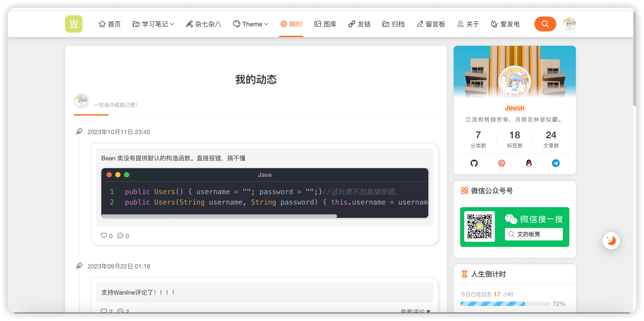Image resolution: width=644 pixels, height=321 pixels.
Task: Click the author avatar under 我的动态
Action: [81, 101]
